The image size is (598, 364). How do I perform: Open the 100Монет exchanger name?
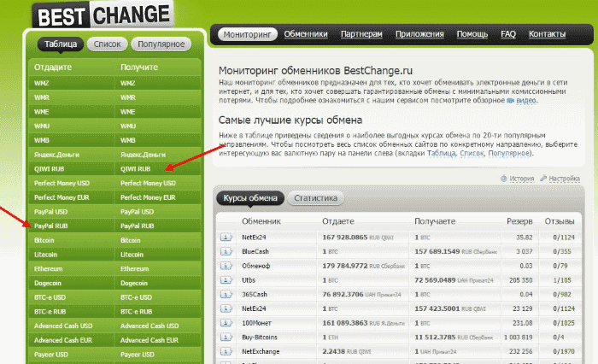click(256, 323)
